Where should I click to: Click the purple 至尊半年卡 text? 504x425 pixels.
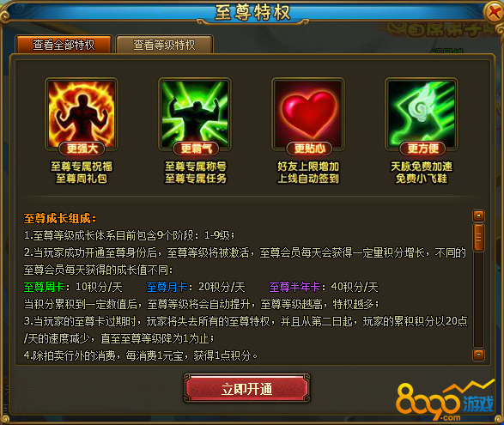[295, 287]
